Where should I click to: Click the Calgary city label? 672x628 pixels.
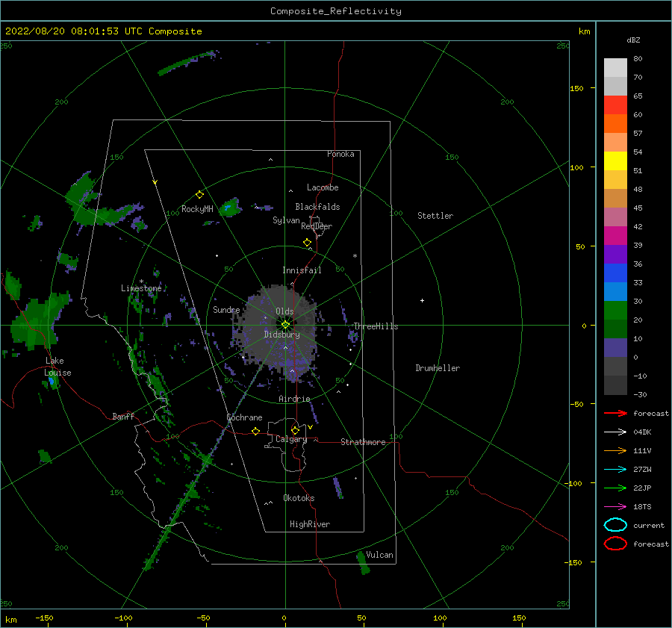point(291,439)
